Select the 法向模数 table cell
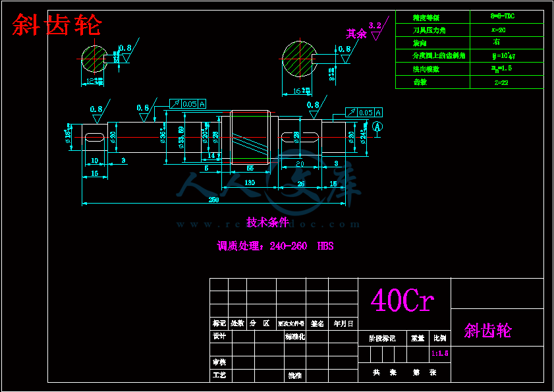554x392 pixels. pyautogui.click(x=432, y=69)
